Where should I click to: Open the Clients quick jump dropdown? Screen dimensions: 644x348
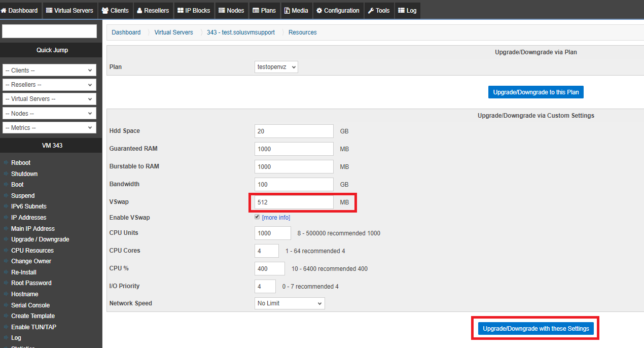pos(49,71)
